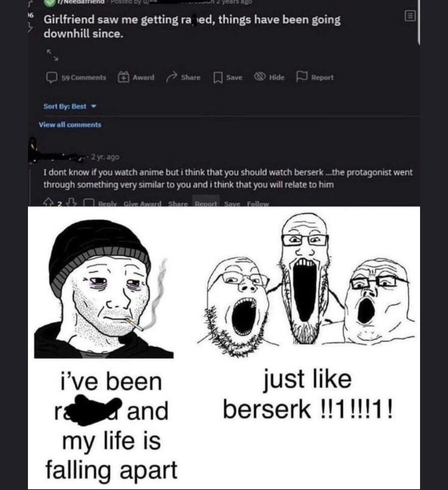Upvote the berserk comment
This screenshot has height=490, width=448.
click(48, 203)
